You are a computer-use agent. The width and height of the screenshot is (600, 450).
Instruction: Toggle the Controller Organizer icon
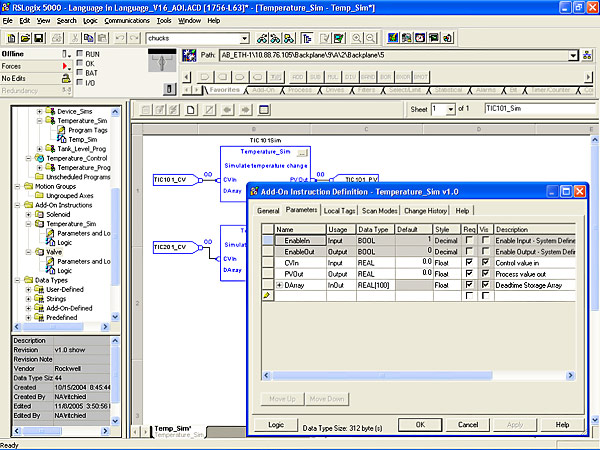tap(307, 38)
